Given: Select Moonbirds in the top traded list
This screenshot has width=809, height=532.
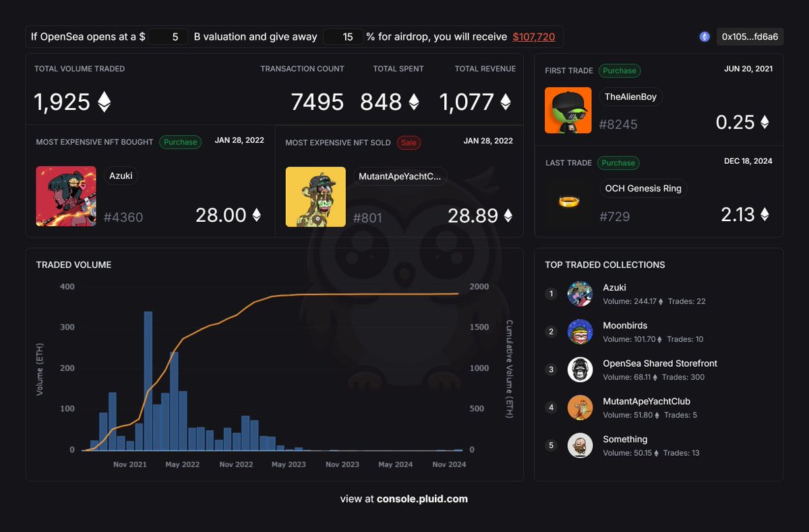Looking at the screenshot, I should tap(625, 326).
